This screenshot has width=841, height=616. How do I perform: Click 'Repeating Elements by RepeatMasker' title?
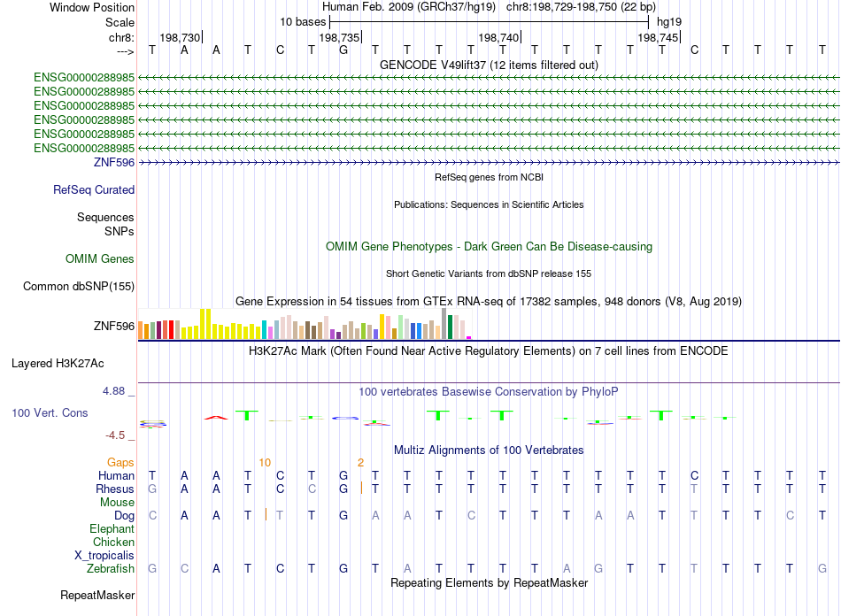(x=489, y=582)
